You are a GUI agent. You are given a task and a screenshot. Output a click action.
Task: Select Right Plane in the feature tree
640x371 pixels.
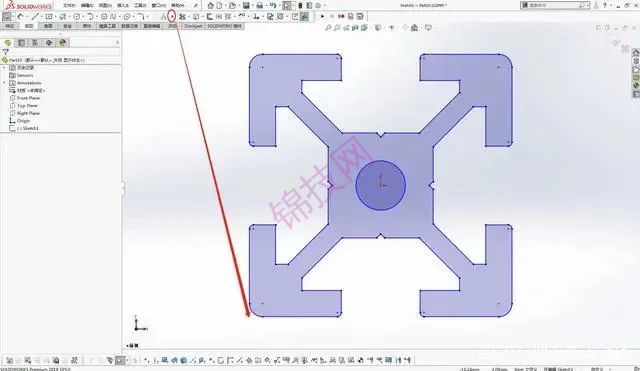pos(28,113)
